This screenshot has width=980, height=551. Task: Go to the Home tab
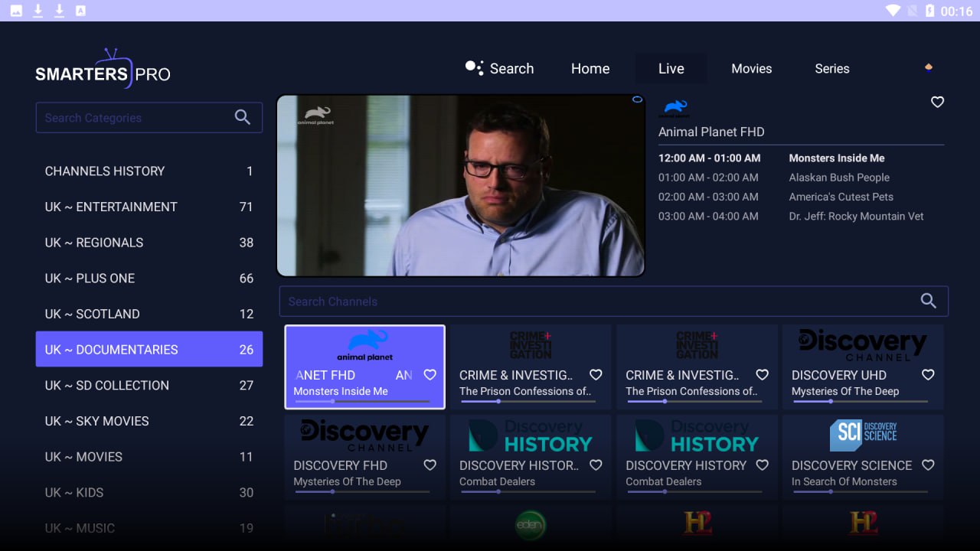[590, 68]
